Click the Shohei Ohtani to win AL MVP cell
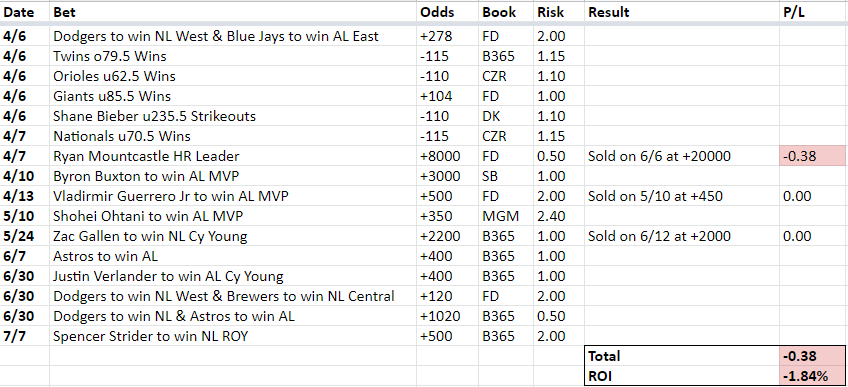Viewport: 848px width, 387px height. coord(233,216)
